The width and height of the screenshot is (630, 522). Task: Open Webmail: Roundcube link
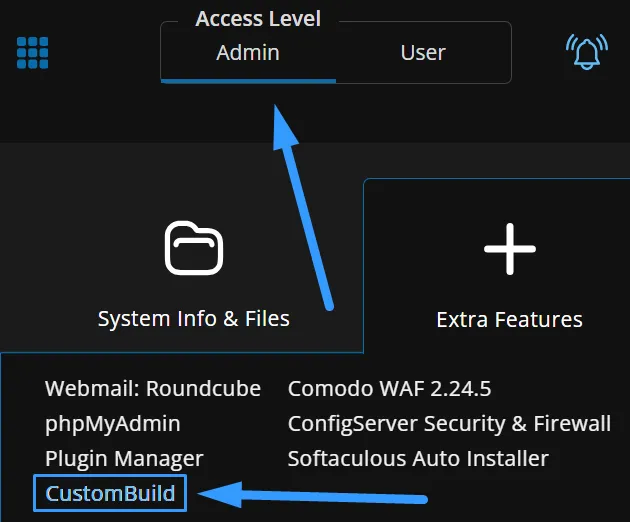tap(153, 389)
